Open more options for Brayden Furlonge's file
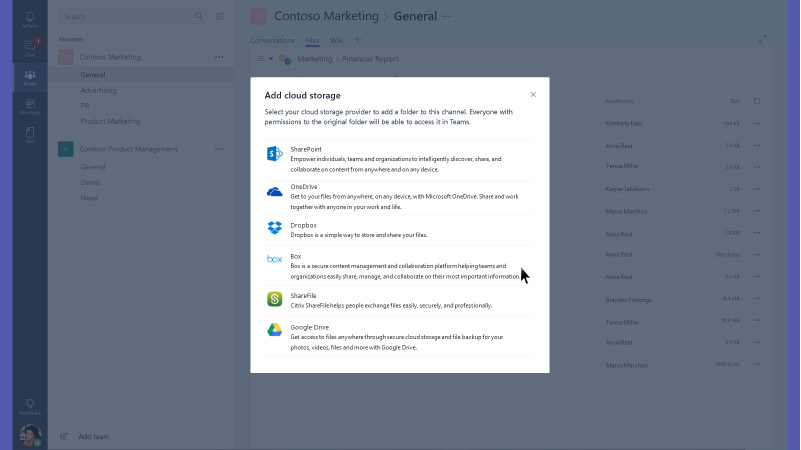The width and height of the screenshot is (801, 450). click(x=757, y=299)
